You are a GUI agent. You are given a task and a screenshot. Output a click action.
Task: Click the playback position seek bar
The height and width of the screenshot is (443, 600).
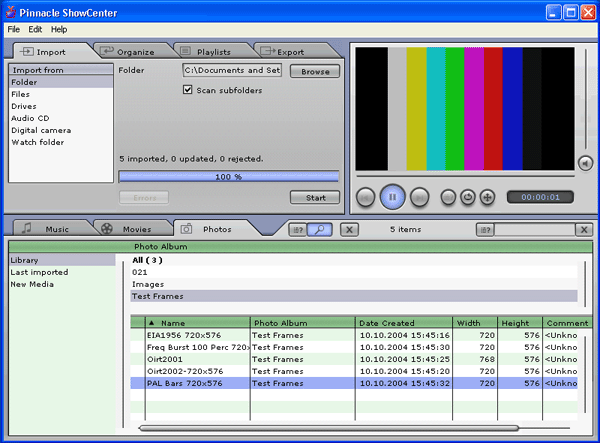click(465, 176)
